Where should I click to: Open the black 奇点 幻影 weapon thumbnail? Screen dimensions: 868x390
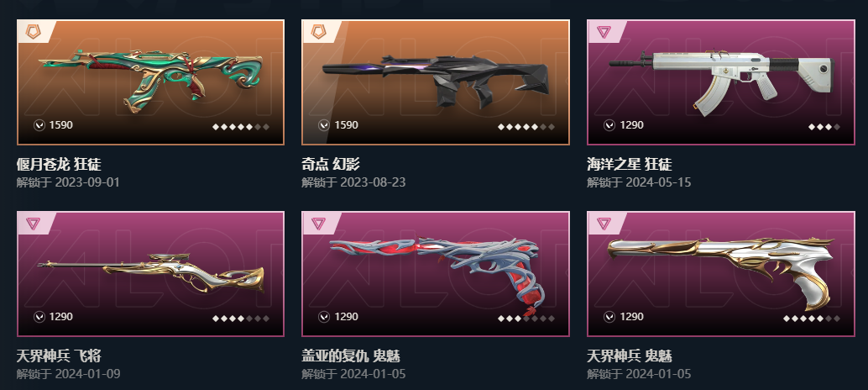pos(435,81)
